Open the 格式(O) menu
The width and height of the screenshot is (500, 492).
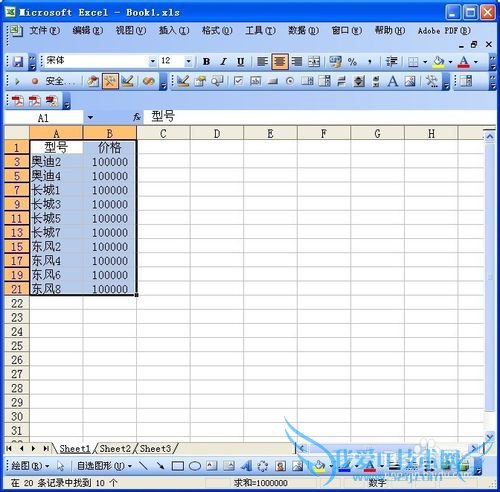217,31
